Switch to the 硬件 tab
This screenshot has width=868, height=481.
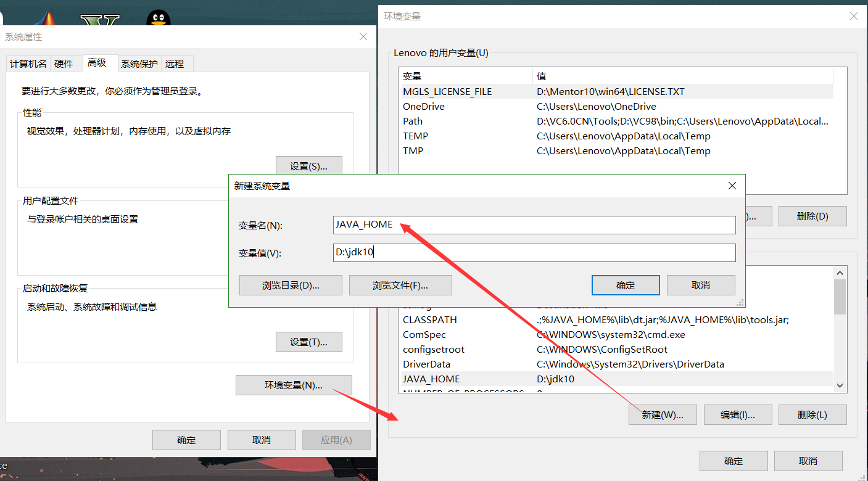click(x=64, y=64)
